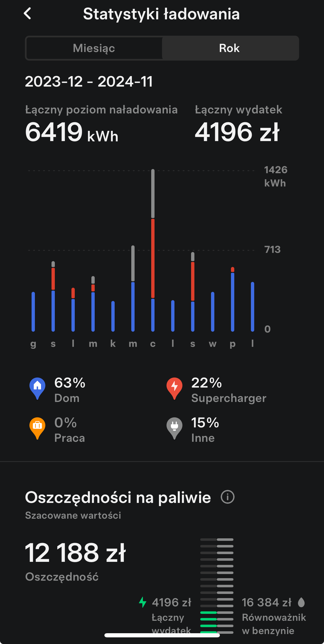Tap the 63% Dom label

click(x=70, y=390)
